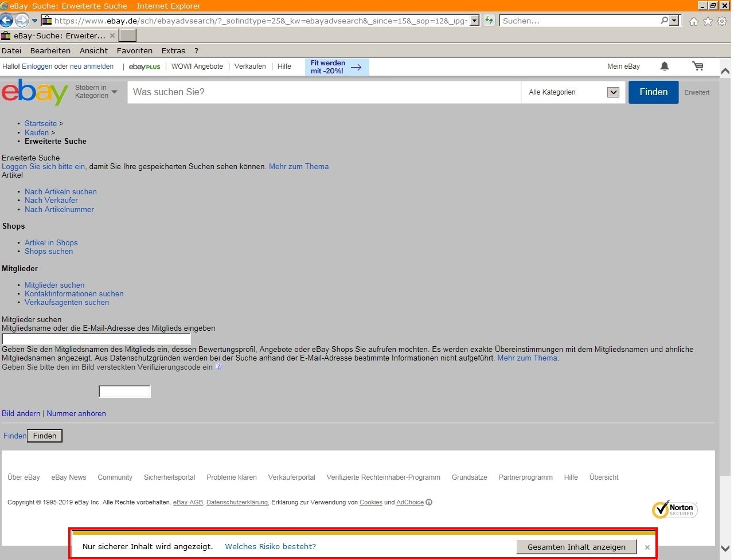This screenshot has height=560, width=734.
Task: Click Bild ändern link
Action: pyautogui.click(x=21, y=413)
